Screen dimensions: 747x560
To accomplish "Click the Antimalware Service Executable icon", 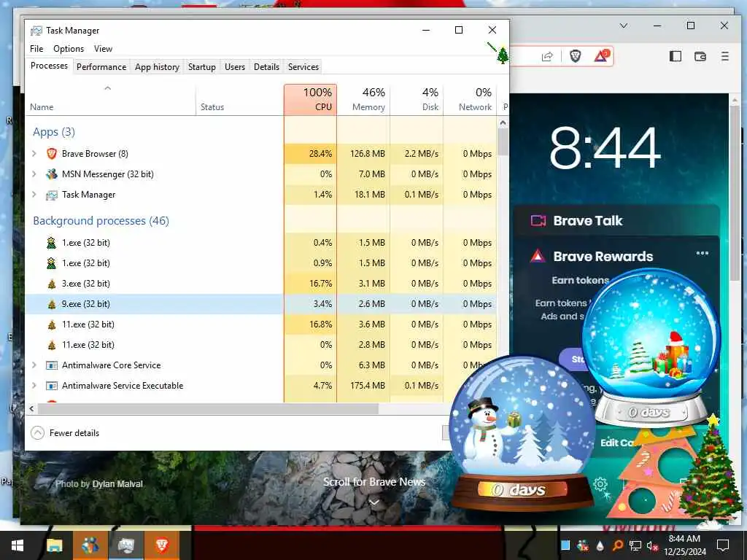I will 52,386.
